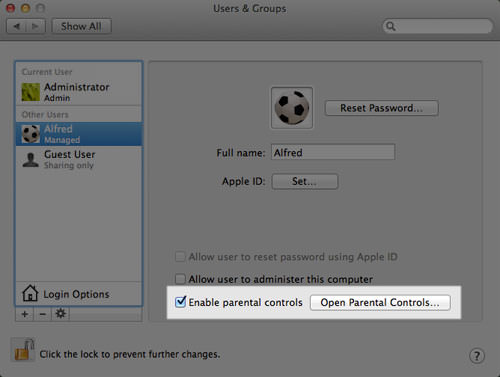Go back with the left arrow button
Image resolution: width=500 pixels, height=377 pixels.
pos(16,26)
